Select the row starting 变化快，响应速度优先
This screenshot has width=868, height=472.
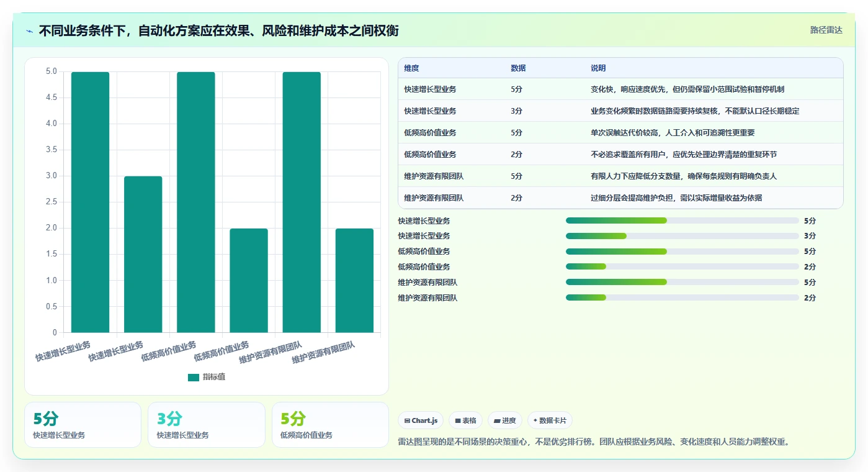pyautogui.click(x=620, y=89)
